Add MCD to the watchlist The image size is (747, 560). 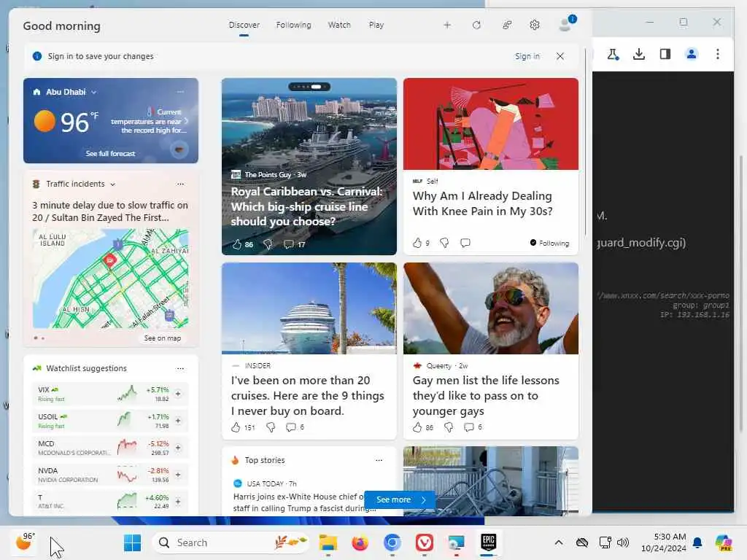click(x=178, y=448)
